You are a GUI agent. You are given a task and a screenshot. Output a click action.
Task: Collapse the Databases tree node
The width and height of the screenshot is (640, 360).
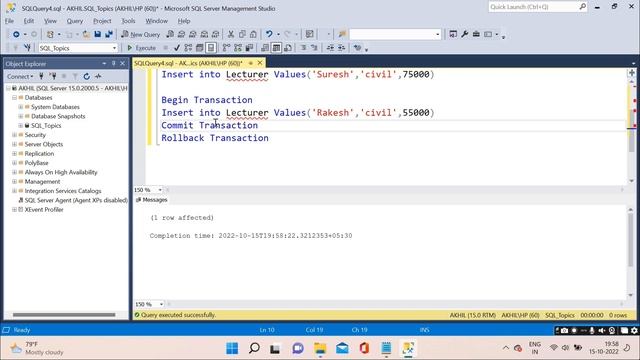click(14, 98)
